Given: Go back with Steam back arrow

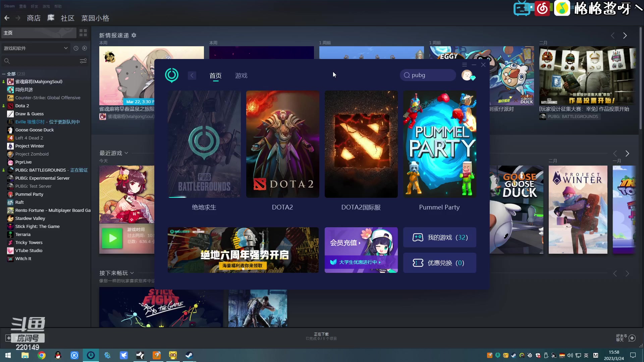Looking at the screenshot, I should (x=7, y=18).
